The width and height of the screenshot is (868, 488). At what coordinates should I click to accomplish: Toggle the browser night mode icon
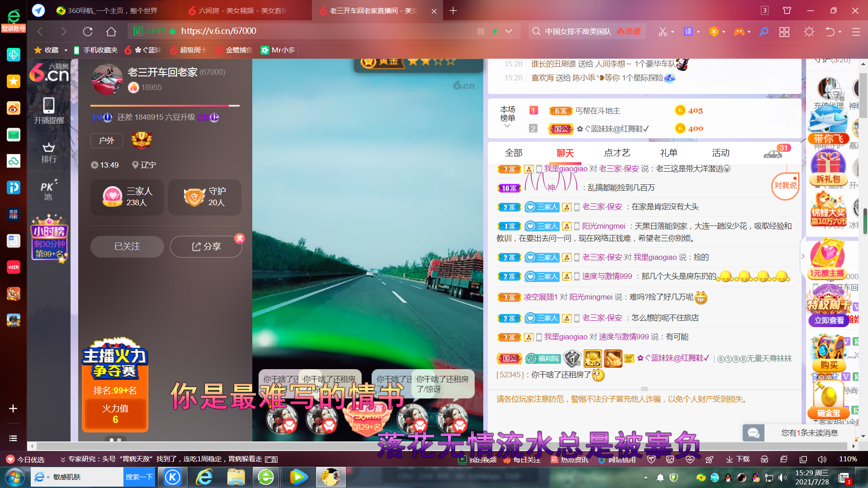[809, 32]
